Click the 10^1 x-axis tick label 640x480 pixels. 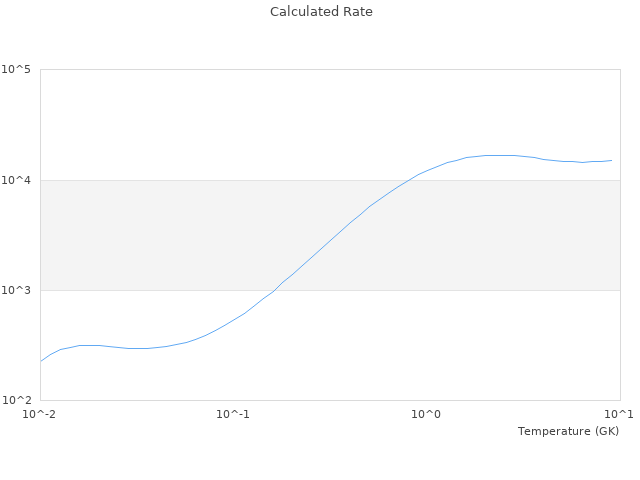tap(619, 414)
